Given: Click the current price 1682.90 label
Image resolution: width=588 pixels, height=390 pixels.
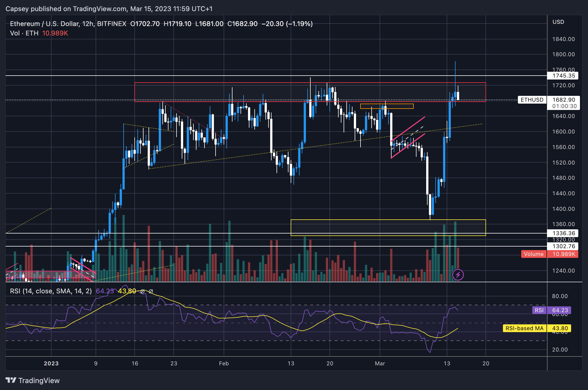Looking at the screenshot, I should click(563, 100).
